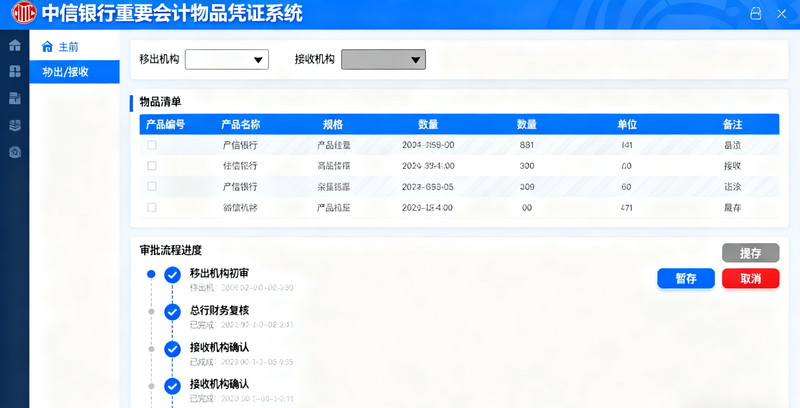Open the third icon in dark sidebar
800x408 pixels.
(x=15, y=98)
